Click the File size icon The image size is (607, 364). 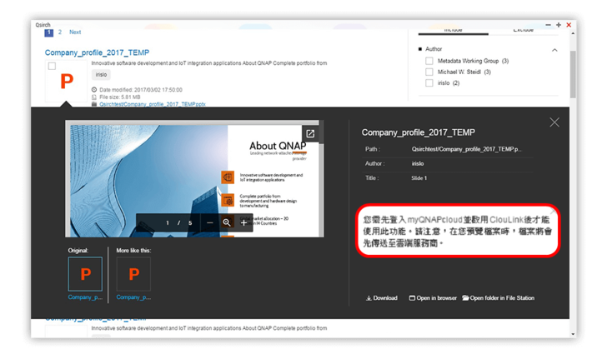point(94,97)
